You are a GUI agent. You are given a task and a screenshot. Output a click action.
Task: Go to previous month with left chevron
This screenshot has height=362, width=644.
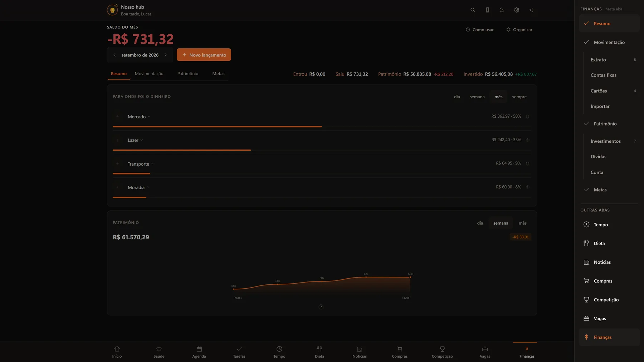click(114, 55)
